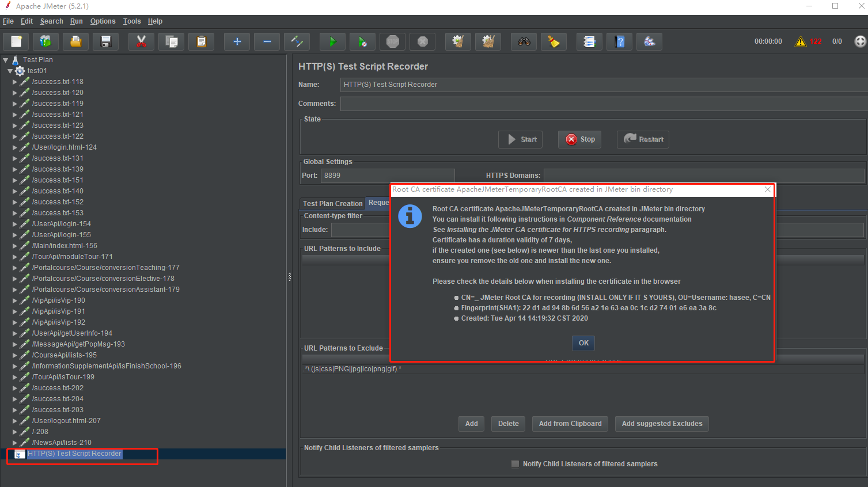Viewport: 868px width, 487px height.
Task: Click the Open folder toolbar icon
Action: (x=75, y=41)
